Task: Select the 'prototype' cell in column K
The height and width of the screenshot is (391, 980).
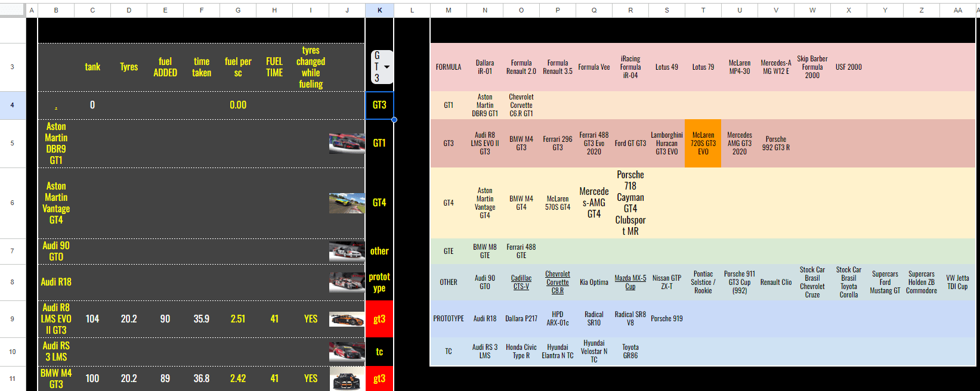Action: 379,282
